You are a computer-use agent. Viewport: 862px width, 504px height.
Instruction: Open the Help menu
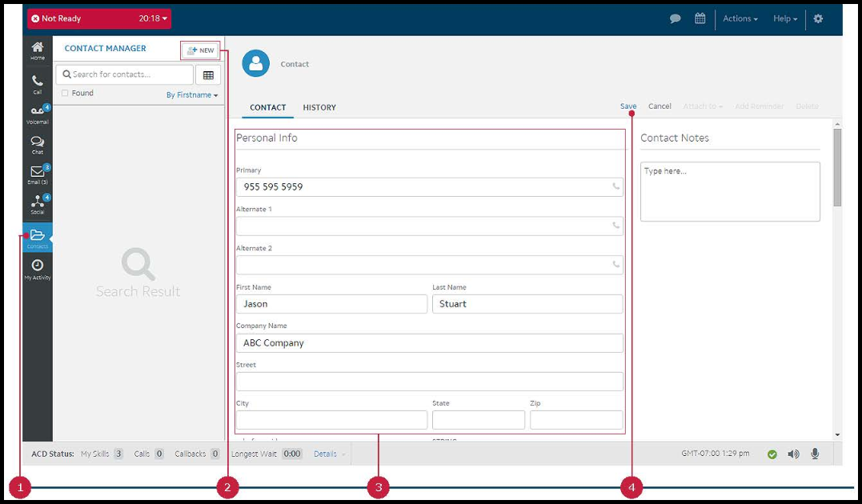pos(785,18)
